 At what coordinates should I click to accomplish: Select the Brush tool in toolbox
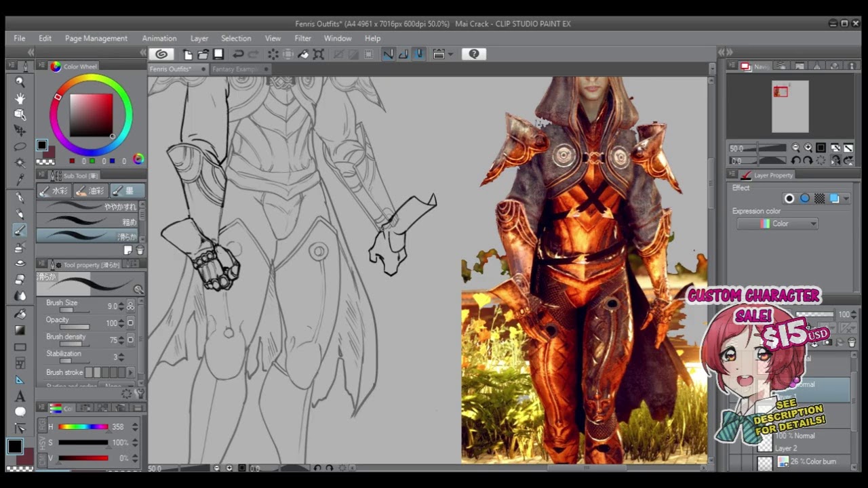20,230
